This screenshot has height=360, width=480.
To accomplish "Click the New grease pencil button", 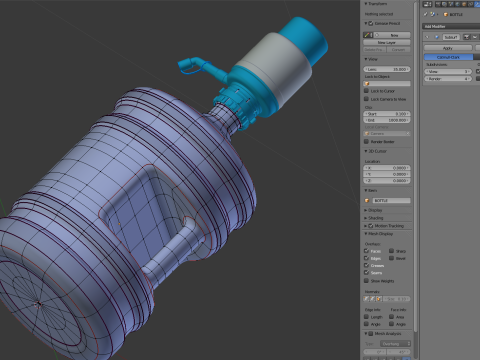I will click(x=392, y=35).
